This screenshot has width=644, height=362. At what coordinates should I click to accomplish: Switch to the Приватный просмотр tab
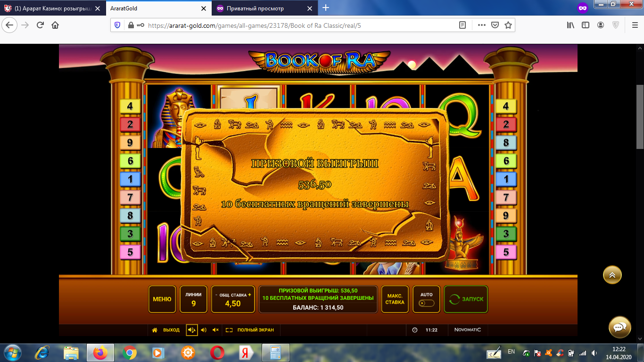click(264, 8)
